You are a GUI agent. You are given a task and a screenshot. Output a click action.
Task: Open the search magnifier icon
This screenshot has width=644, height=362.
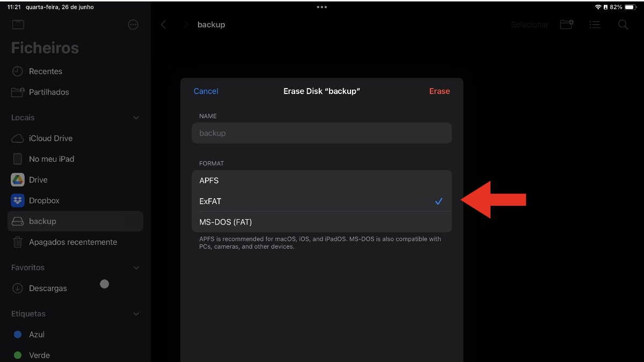click(623, 25)
